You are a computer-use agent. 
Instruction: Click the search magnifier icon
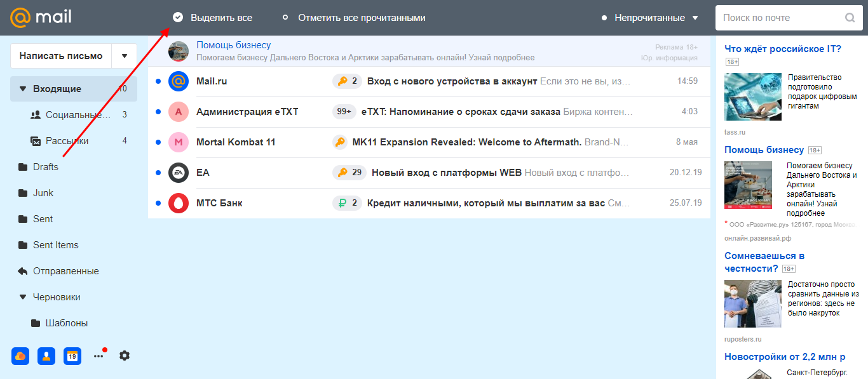pos(850,18)
